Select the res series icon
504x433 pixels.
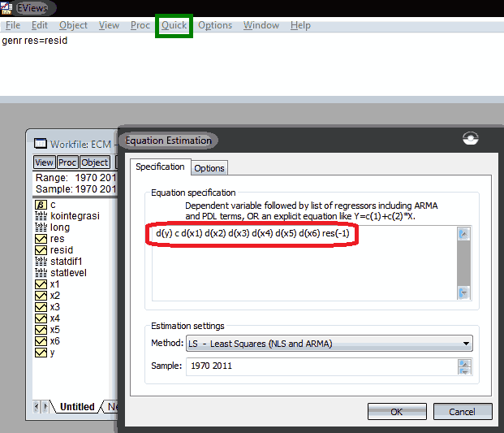coord(41,239)
